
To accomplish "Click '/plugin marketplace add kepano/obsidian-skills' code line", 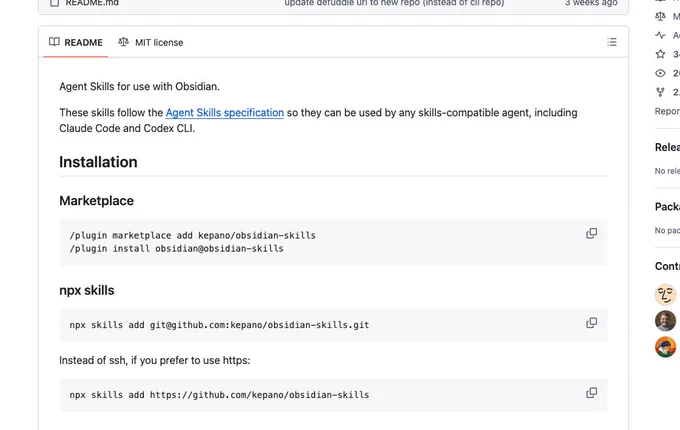I will point(193,235).
